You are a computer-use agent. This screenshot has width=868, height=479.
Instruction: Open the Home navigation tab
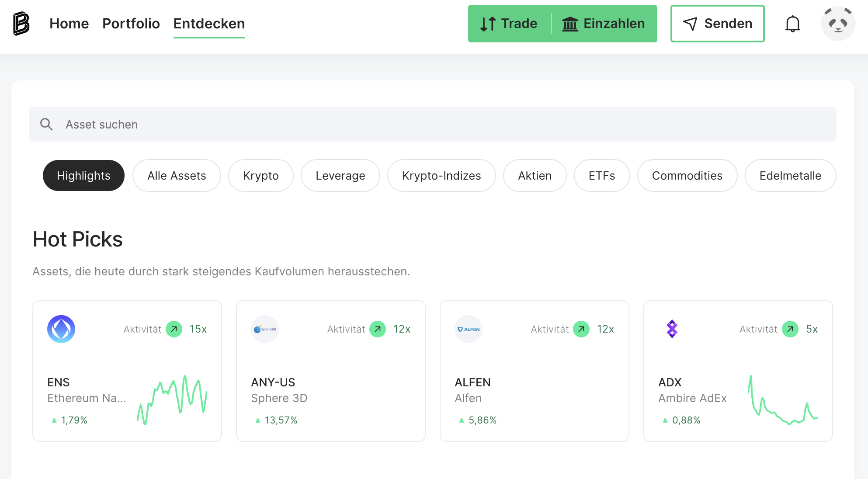pos(69,24)
